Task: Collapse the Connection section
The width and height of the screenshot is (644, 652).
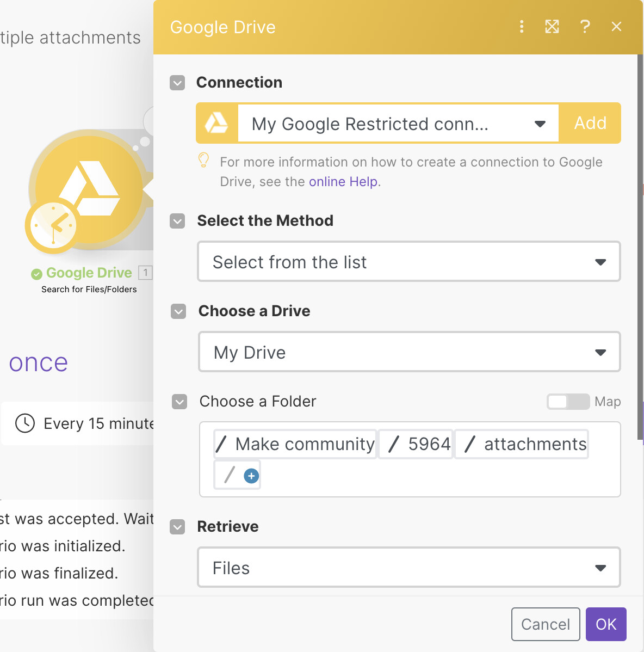Action: (177, 83)
